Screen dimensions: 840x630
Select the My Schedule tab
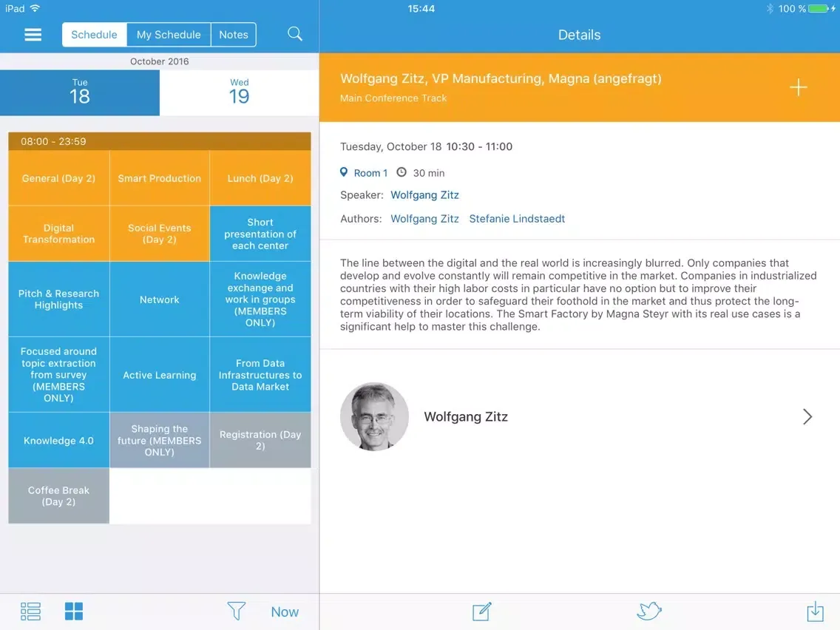(169, 35)
